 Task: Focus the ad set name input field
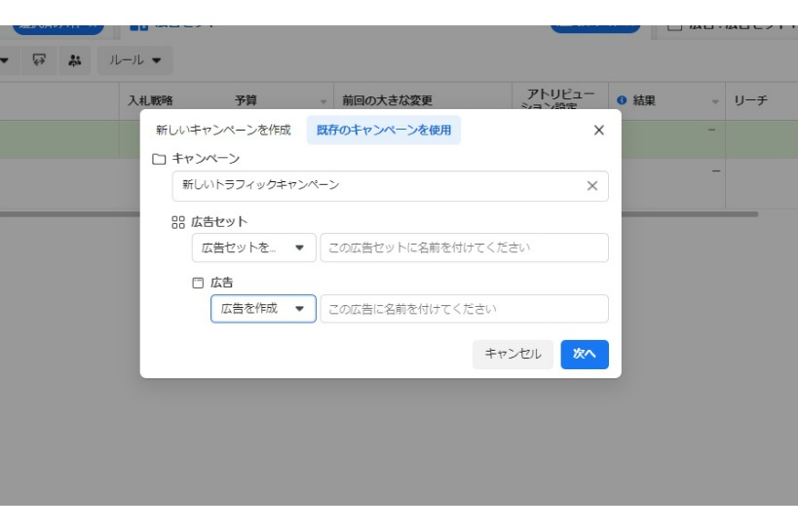[x=464, y=247]
